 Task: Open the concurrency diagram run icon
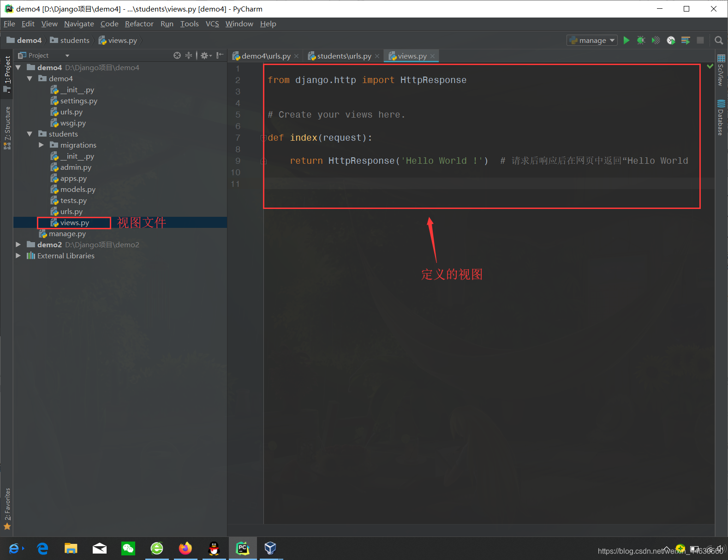(686, 40)
